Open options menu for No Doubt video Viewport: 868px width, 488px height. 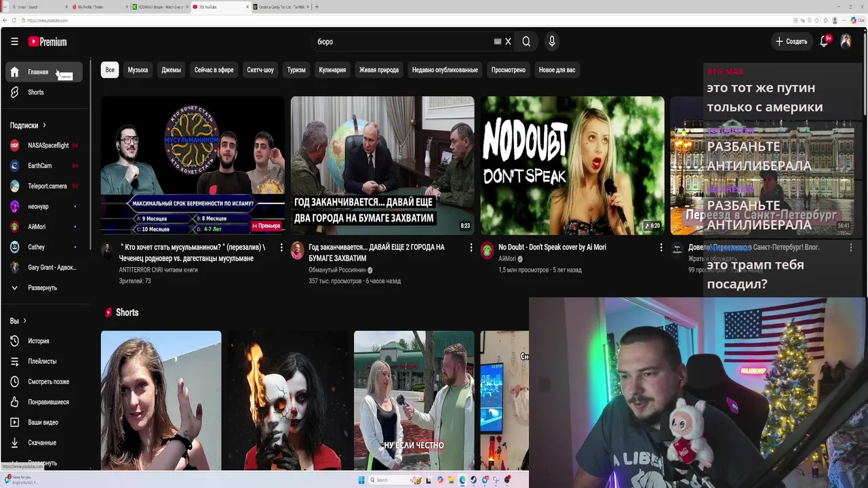(661, 248)
